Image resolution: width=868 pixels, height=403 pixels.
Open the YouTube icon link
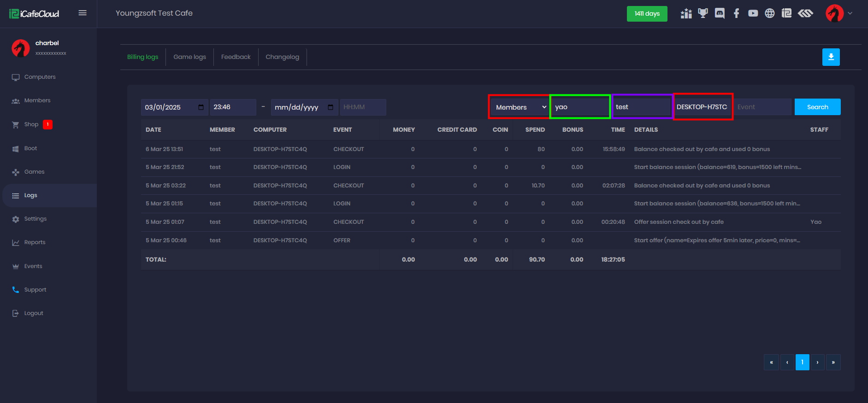tap(753, 13)
